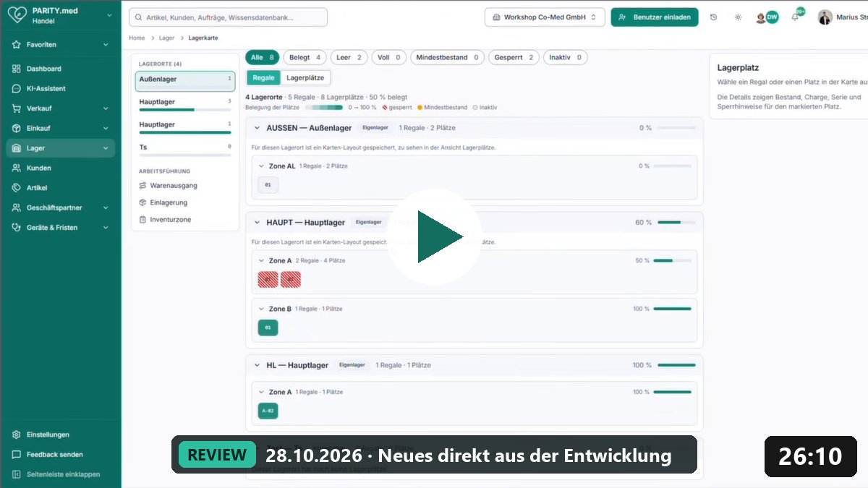Click the large video play button

[x=434, y=236]
